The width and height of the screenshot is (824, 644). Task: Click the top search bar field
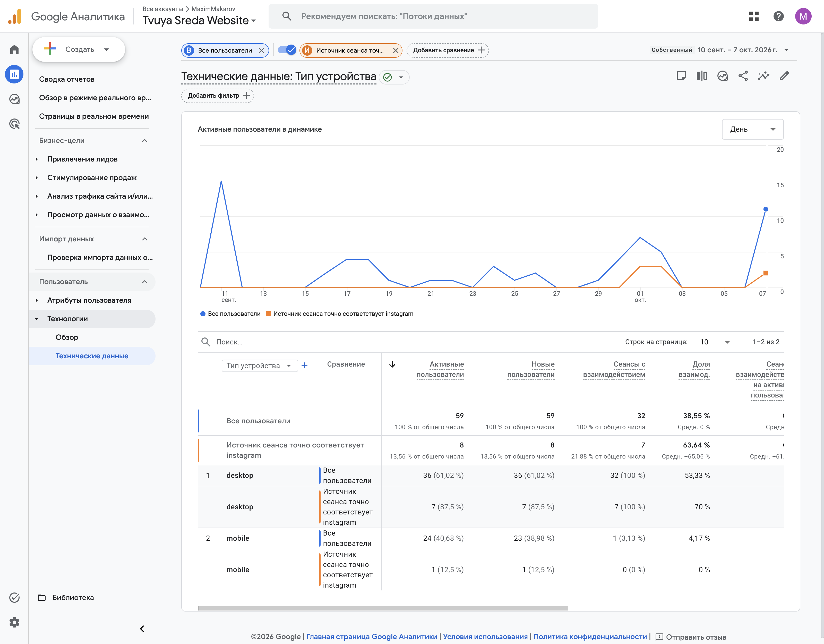click(x=433, y=16)
